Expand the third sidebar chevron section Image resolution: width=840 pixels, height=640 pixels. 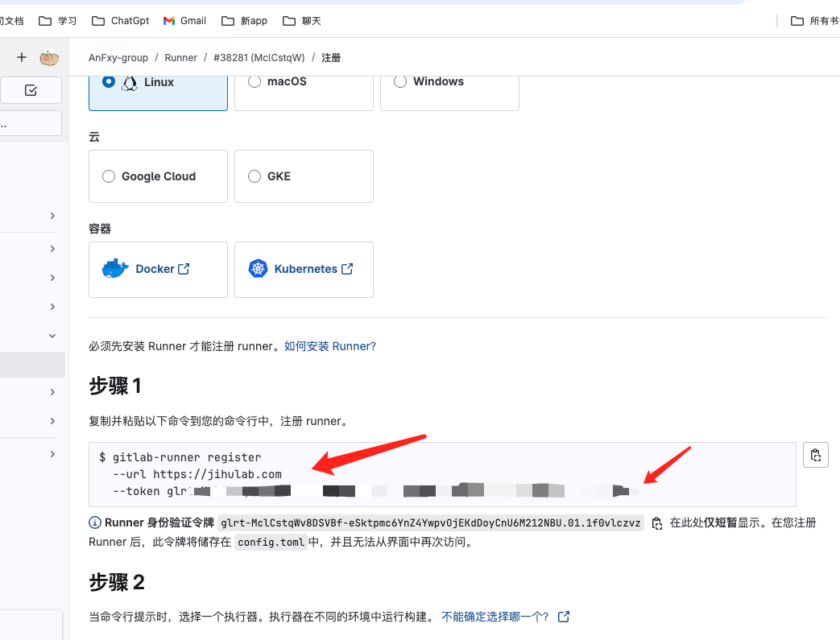pyautogui.click(x=52, y=278)
